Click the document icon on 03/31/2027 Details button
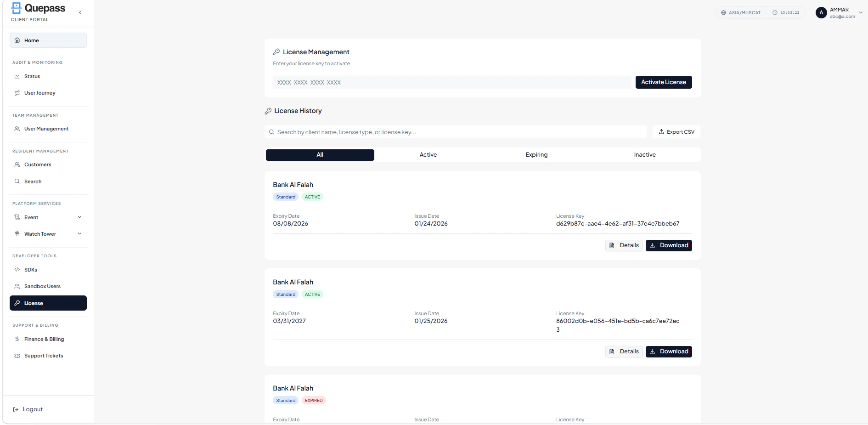 click(x=612, y=351)
